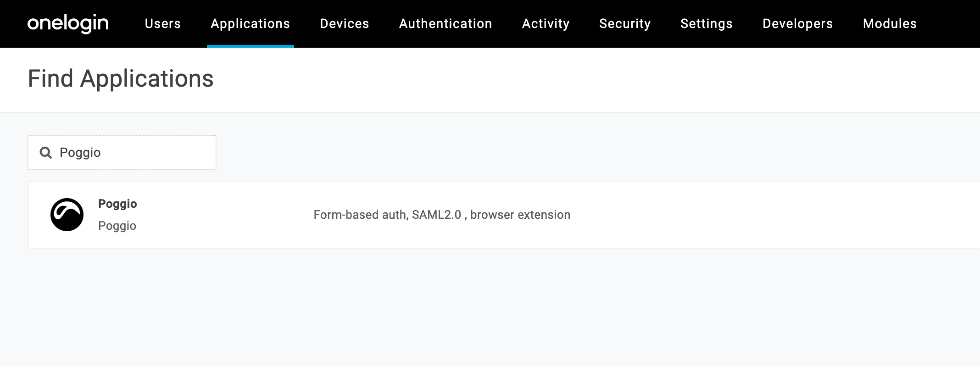Select the bold Poggio application name
Image resolution: width=980 pixels, height=366 pixels.
coord(117,204)
